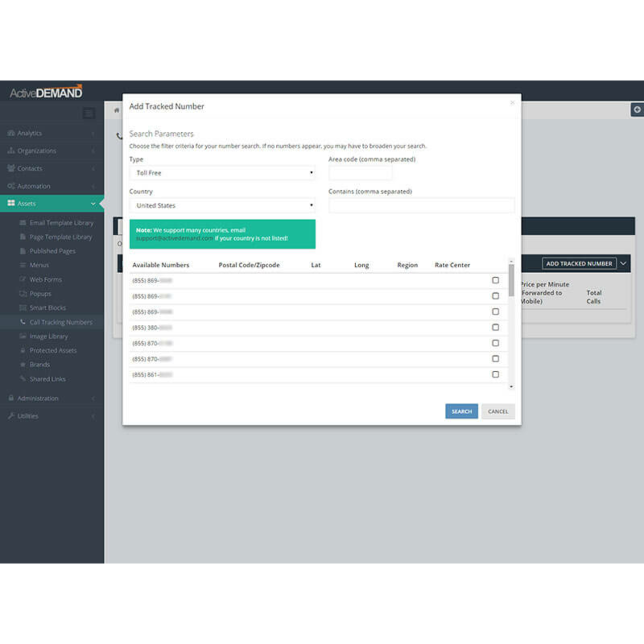Select the checkbox for the (855) 380 number

(x=496, y=327)
